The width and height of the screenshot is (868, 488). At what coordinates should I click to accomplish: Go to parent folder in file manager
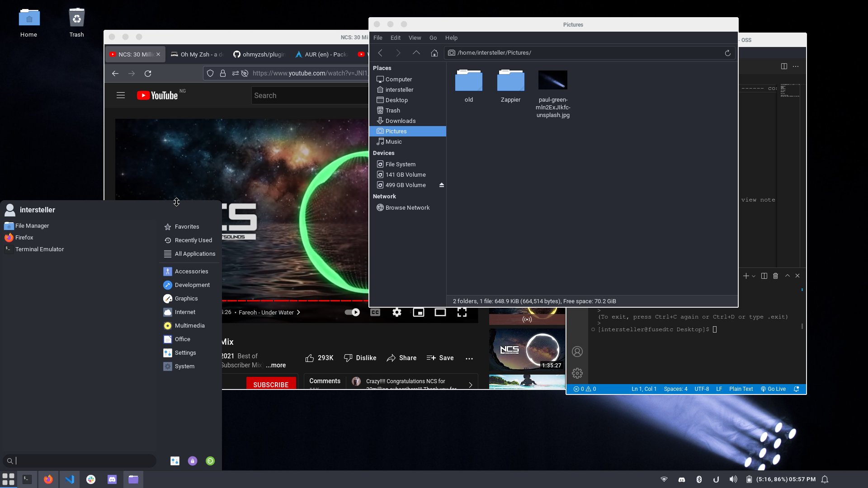pos(416,53)
